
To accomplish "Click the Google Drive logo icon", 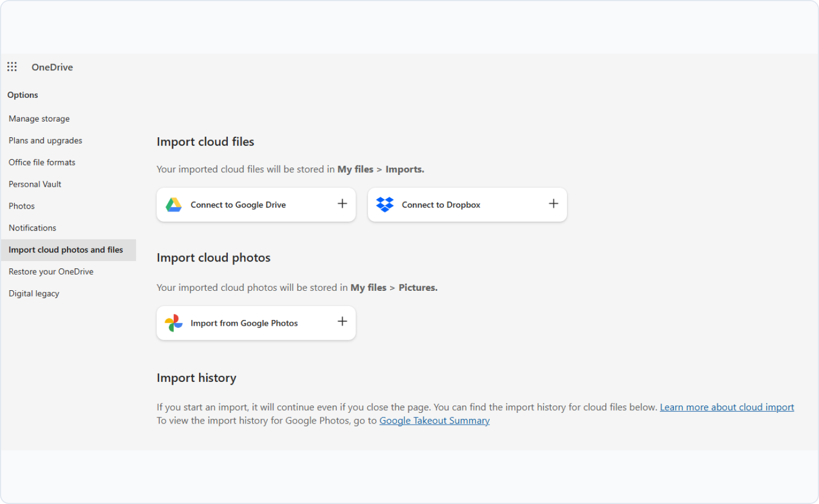I will click(174, 205).
